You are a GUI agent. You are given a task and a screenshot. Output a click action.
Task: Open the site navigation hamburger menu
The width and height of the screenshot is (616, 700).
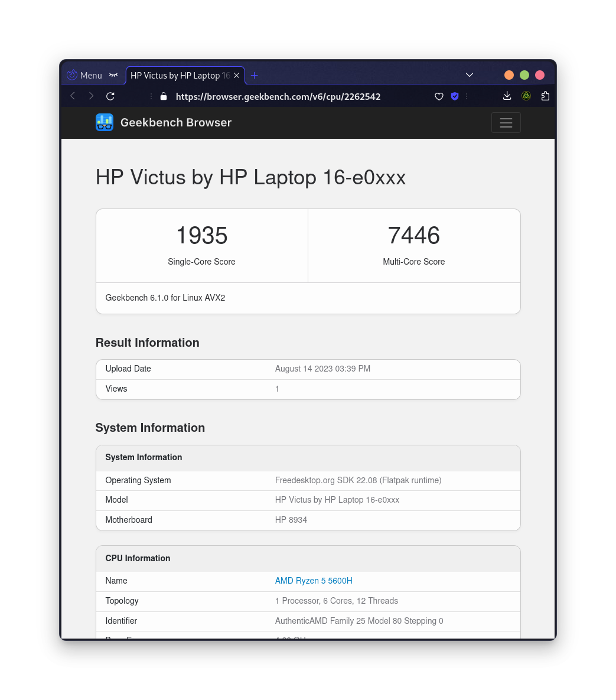coord(506,122)
